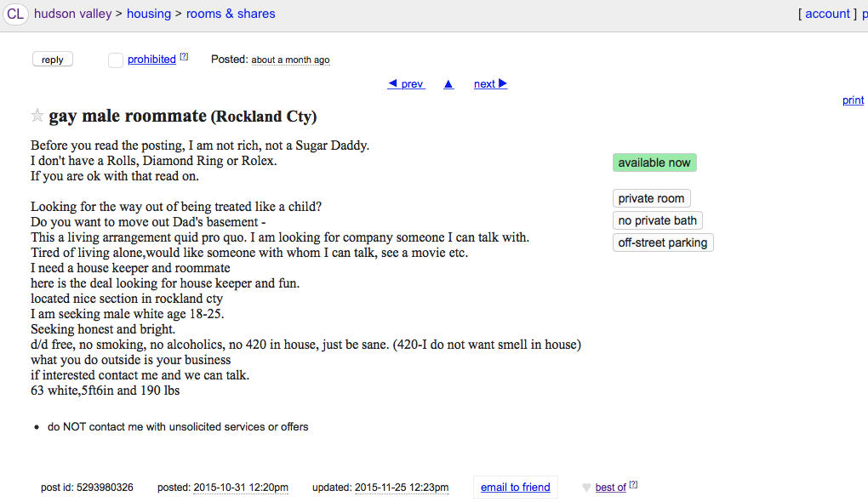The image size is (868, 502).
Task: Click the email to friend button
Action: (x=515, y=488)
